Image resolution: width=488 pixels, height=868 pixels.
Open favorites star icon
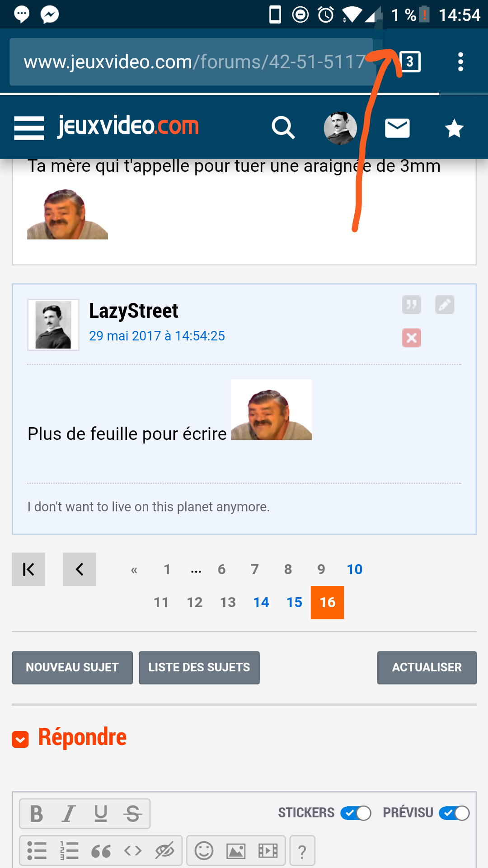[454, 128]
